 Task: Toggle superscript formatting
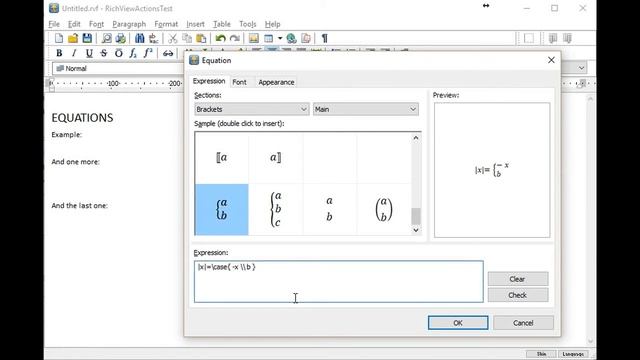click(148, 53)
